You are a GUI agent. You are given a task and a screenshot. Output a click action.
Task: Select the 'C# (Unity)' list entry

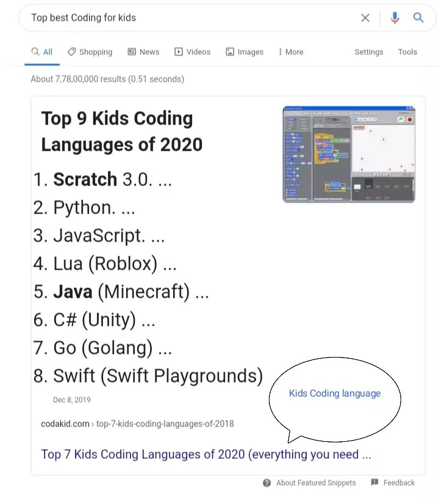point(94,320)
